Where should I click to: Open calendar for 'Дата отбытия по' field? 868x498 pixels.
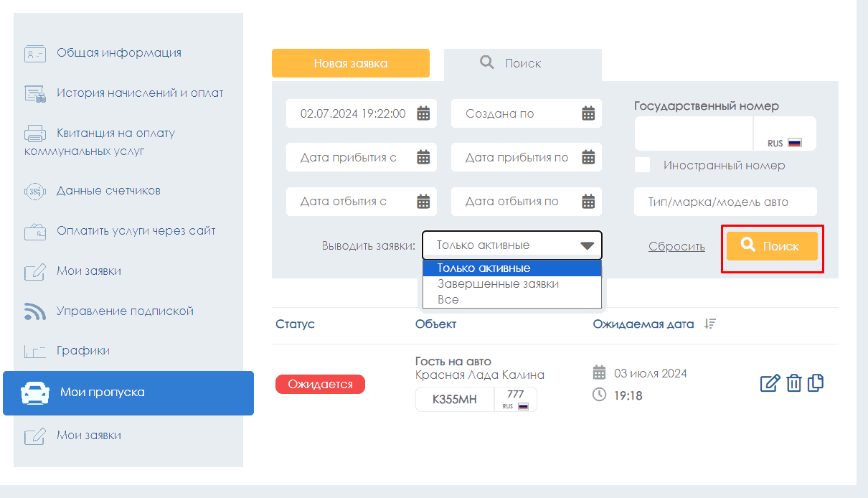588,201
